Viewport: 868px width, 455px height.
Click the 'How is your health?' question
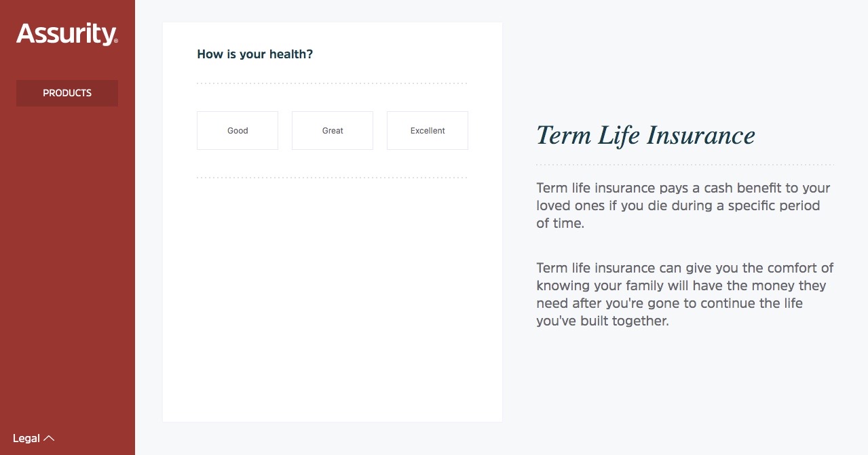click(x=254, y=54)
